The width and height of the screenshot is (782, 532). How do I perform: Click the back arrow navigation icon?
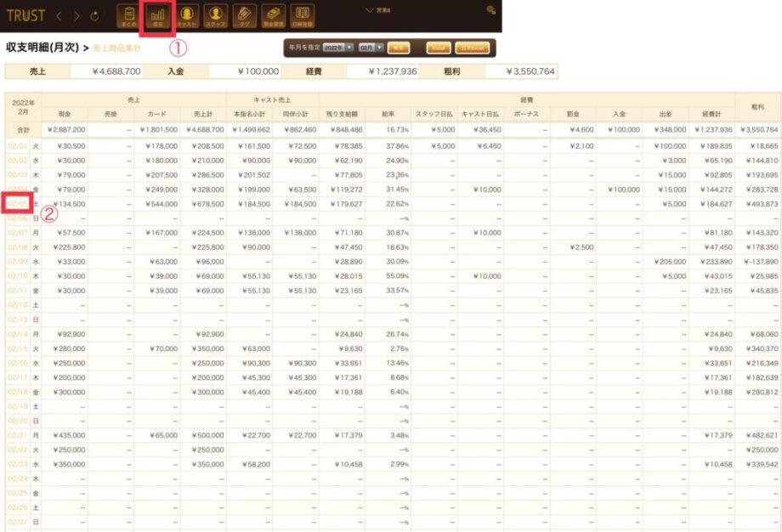59,15
